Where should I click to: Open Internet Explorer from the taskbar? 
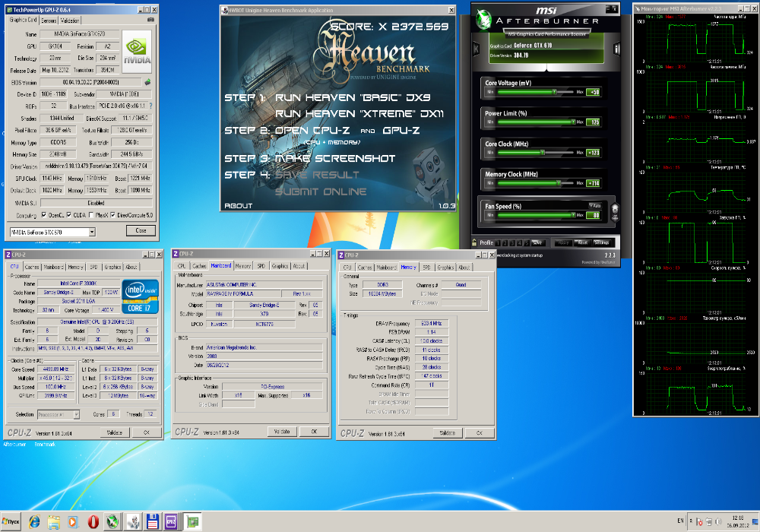pyautogui.click(x=34, y=522)
